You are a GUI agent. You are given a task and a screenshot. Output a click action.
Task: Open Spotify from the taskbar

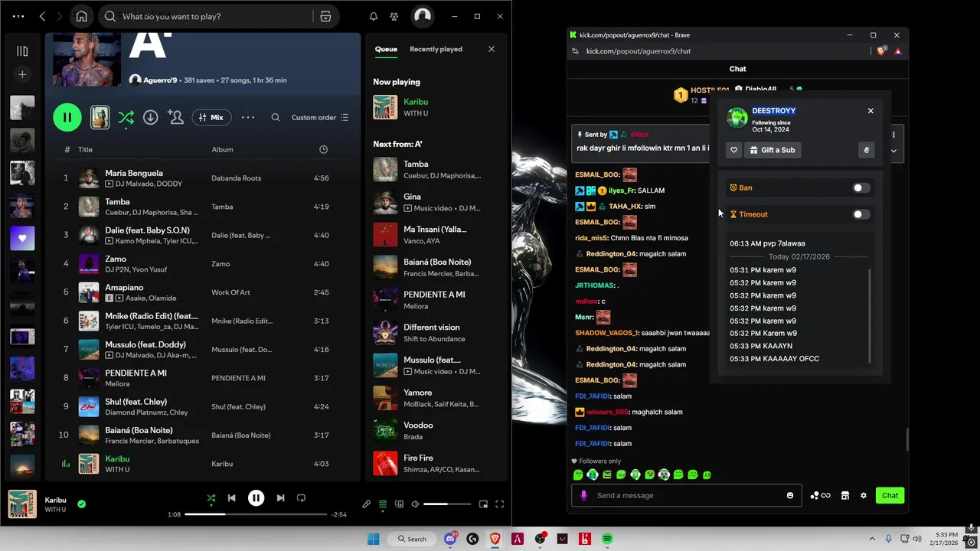point(607,539)
